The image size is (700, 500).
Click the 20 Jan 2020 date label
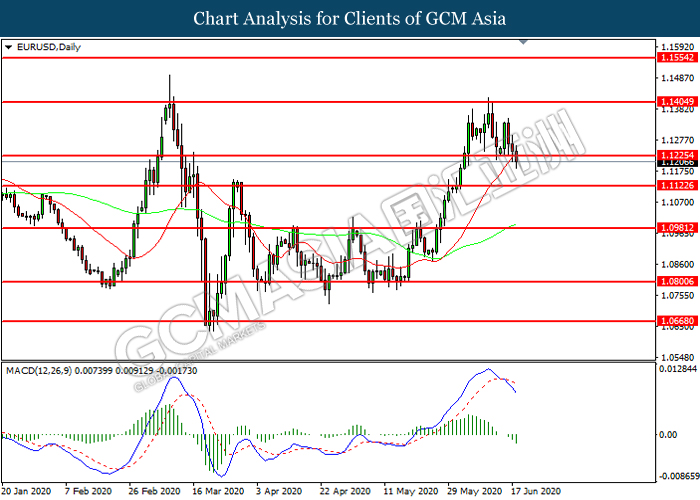tap(26, 491)
